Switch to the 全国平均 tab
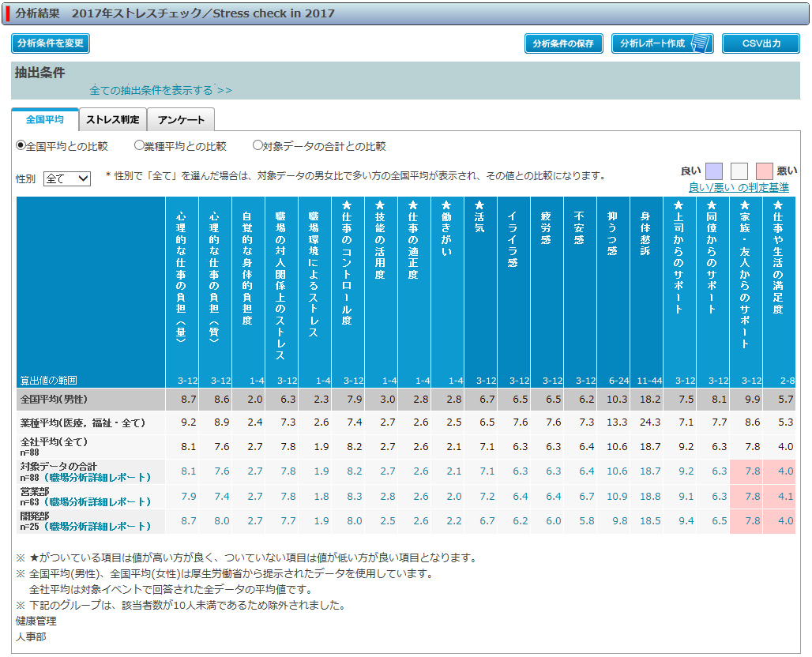 point(45,119)
